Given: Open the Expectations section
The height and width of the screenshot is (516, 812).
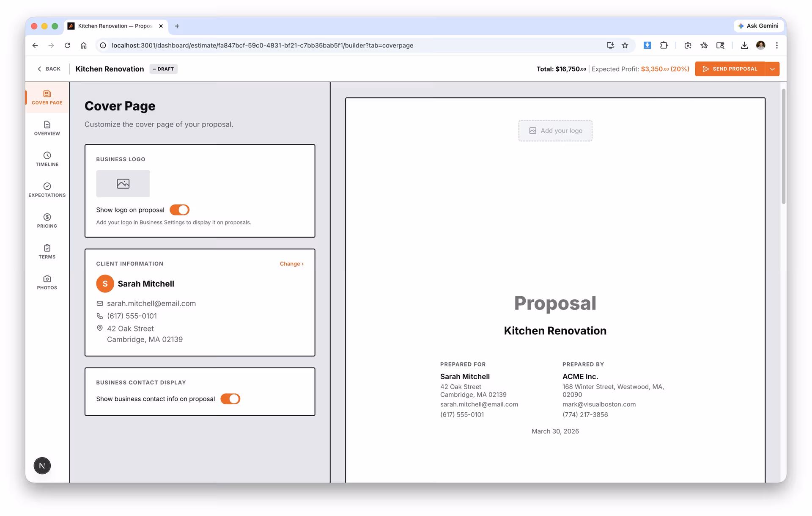Looking at the screenshot, I should (x=47, y=190).
